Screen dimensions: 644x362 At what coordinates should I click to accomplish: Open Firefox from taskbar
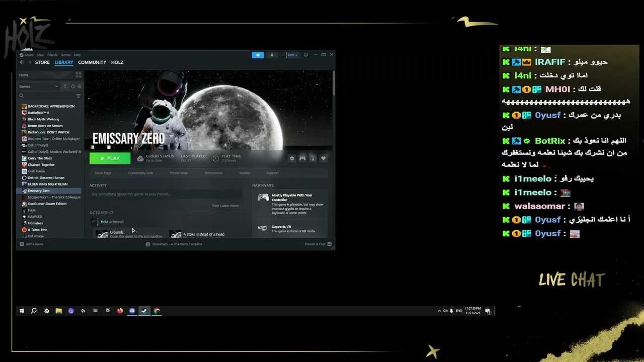[120, 311]
